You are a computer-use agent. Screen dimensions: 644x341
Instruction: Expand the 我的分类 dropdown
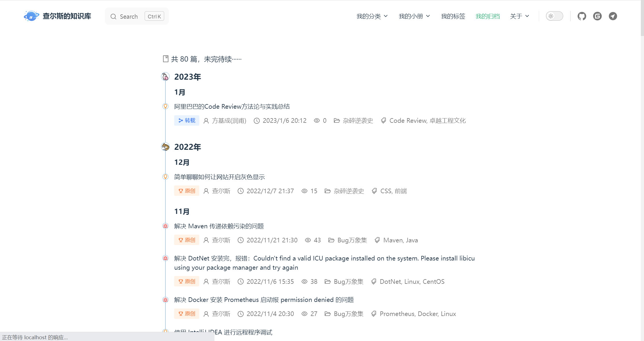[x=372, y=16]
